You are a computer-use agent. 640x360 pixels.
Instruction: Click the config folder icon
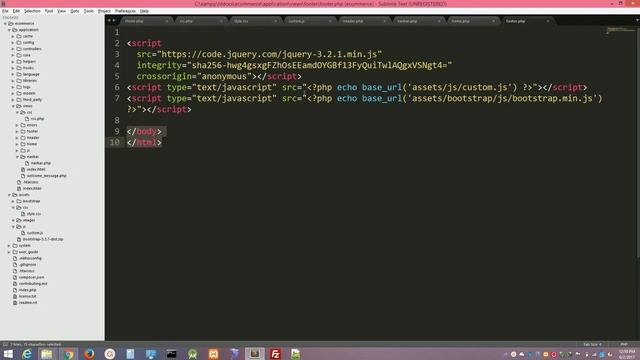[x=19, y=42]
